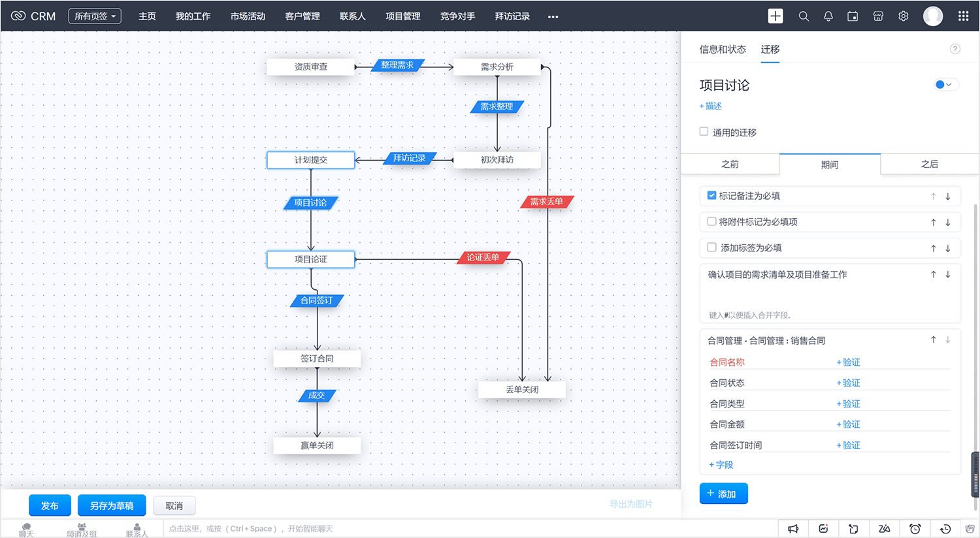The image size is (980, 538).
Task: Move 添加标签为必填 row up
Action: pos(934,248)
